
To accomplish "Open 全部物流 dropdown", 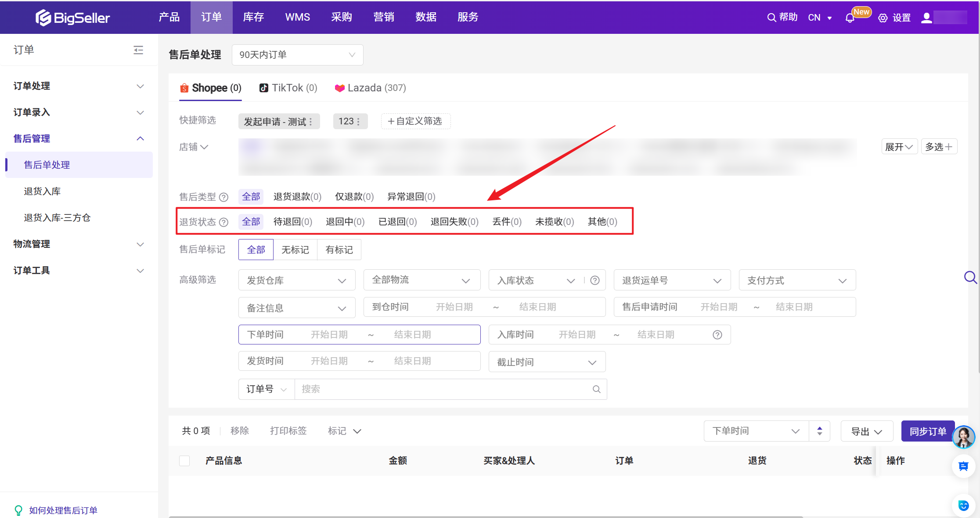I will [422, 280].
